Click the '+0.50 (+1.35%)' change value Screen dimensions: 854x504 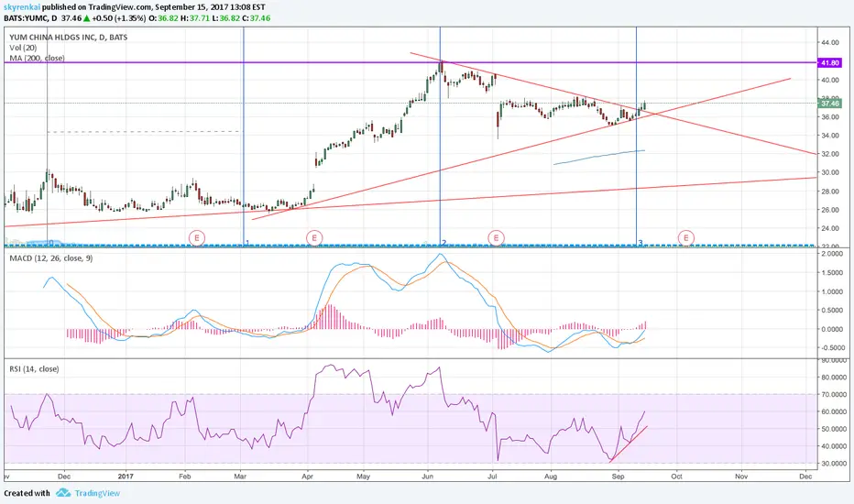pyautogui.click(x=119, y=18)
